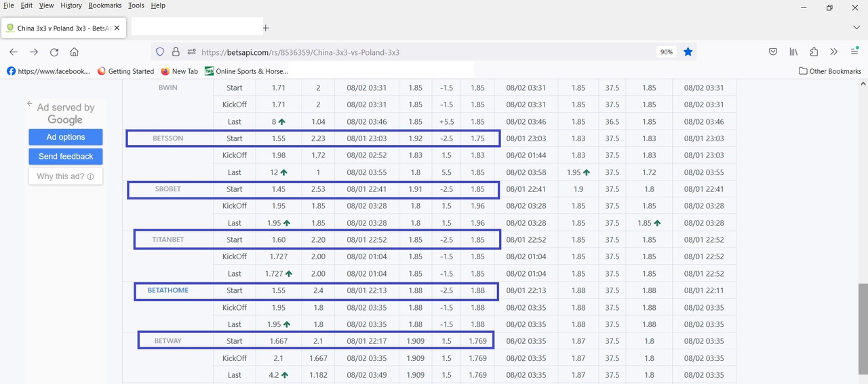Open the File menu
This screenshot has height=384, width=868.
point(9,5)
